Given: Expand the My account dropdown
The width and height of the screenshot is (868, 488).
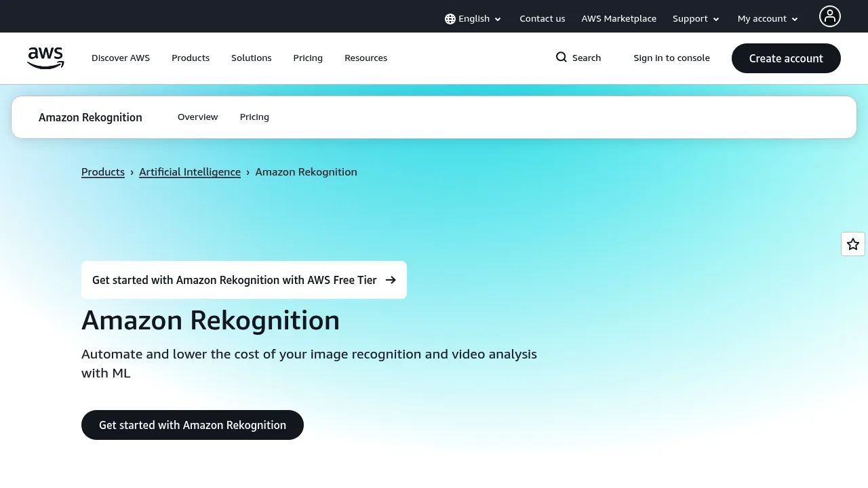Looking at the screenshot, I should [768, 19].
